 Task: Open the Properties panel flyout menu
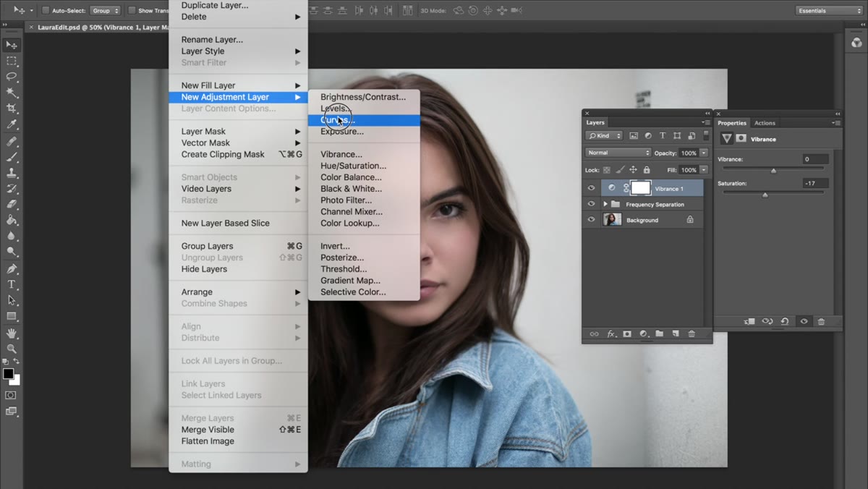click(x=837, y=123)
